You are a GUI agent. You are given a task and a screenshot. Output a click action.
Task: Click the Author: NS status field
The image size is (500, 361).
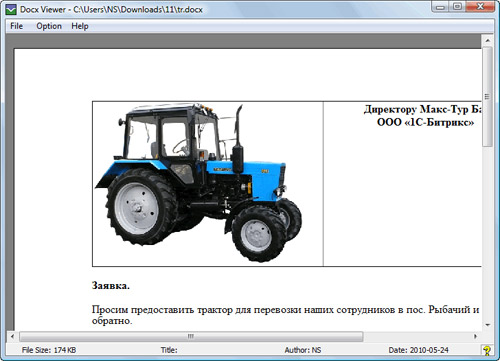pyautogui.click(x=303, y=350)
